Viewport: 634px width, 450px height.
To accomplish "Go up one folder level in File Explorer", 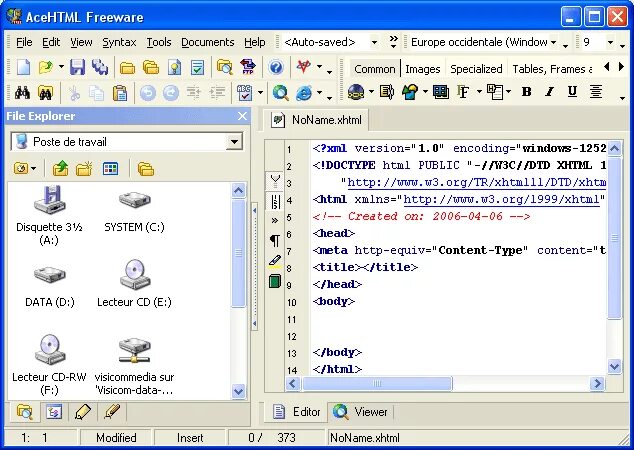I will pyautogui.click(x=60, y=168).
